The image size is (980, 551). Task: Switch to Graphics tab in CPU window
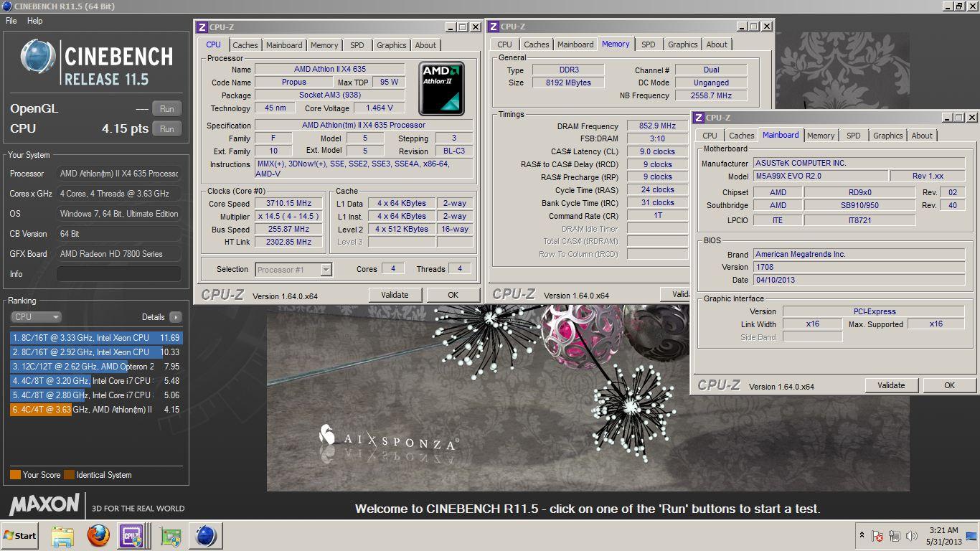(392, 45)
